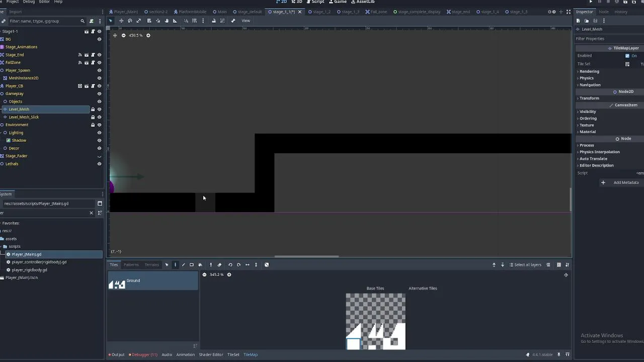This screenshot has height=362, width=644.
Task: Toggle visibility of the Objects node
Action: 99,102
